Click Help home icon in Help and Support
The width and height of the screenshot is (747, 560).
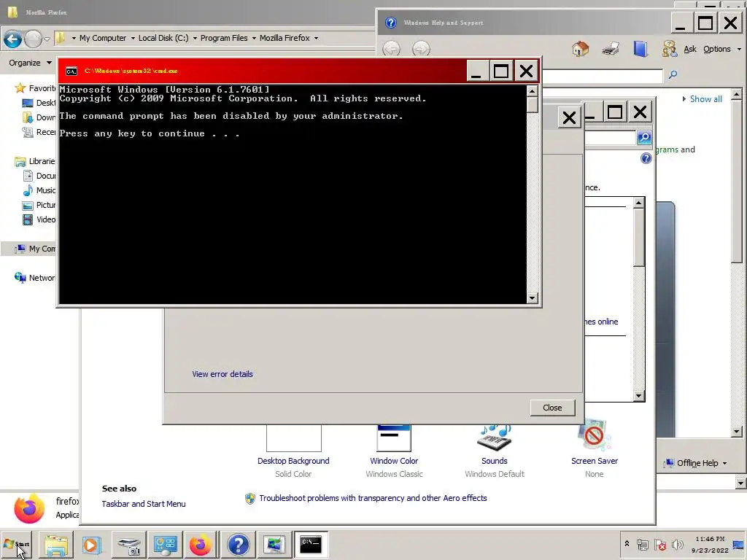580,49
